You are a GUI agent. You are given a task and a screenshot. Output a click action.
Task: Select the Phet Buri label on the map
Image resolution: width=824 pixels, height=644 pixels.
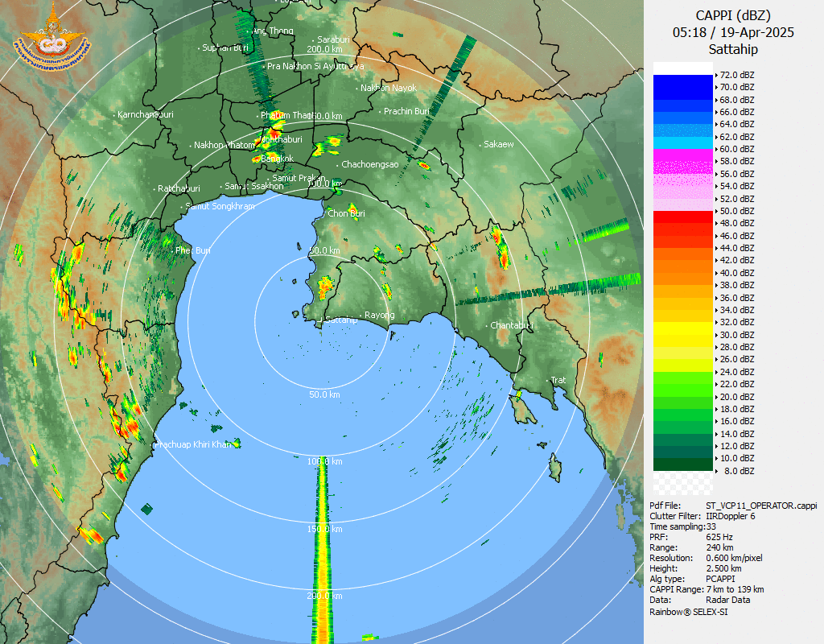point(193,251)
